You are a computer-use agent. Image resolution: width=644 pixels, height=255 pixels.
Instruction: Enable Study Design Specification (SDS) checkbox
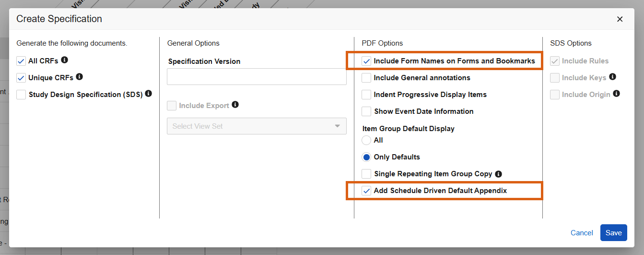point(21,95)
